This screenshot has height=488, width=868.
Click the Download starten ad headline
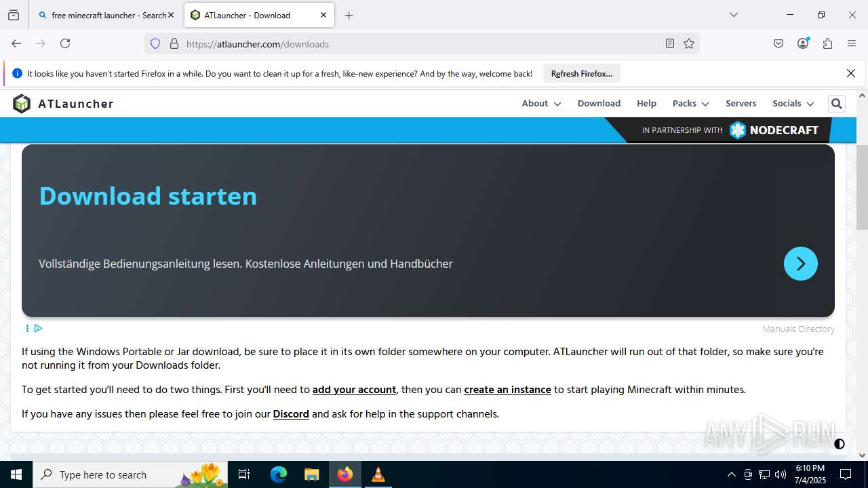point(148,196)
